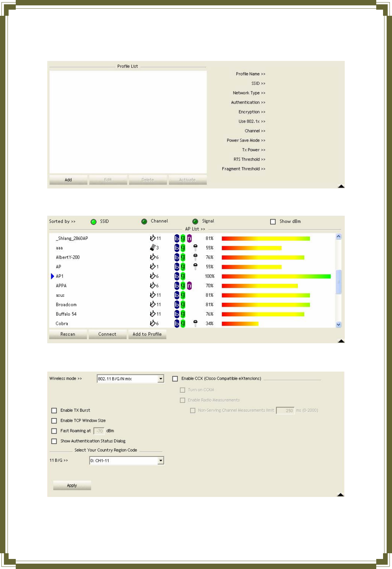This screenshot has height=569, width=392.
Task: Collapse the Advanced settings panel with the arrow
Action: click(x=341, y=494)
